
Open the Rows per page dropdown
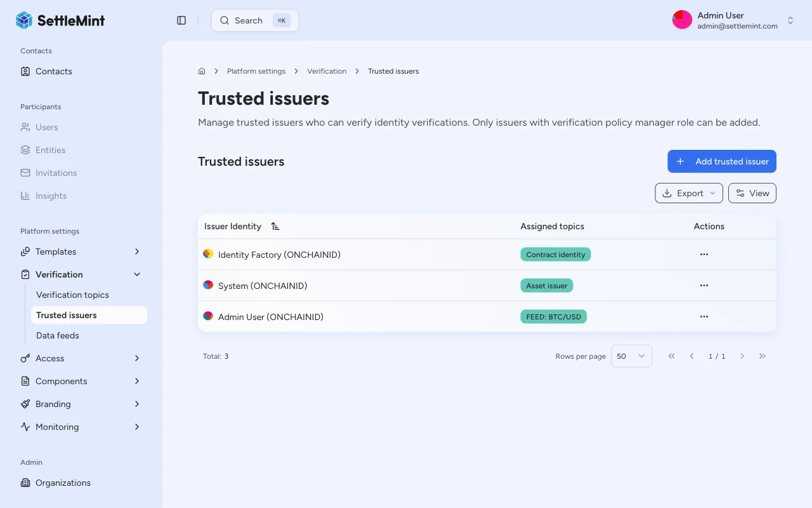pos(631,356)
